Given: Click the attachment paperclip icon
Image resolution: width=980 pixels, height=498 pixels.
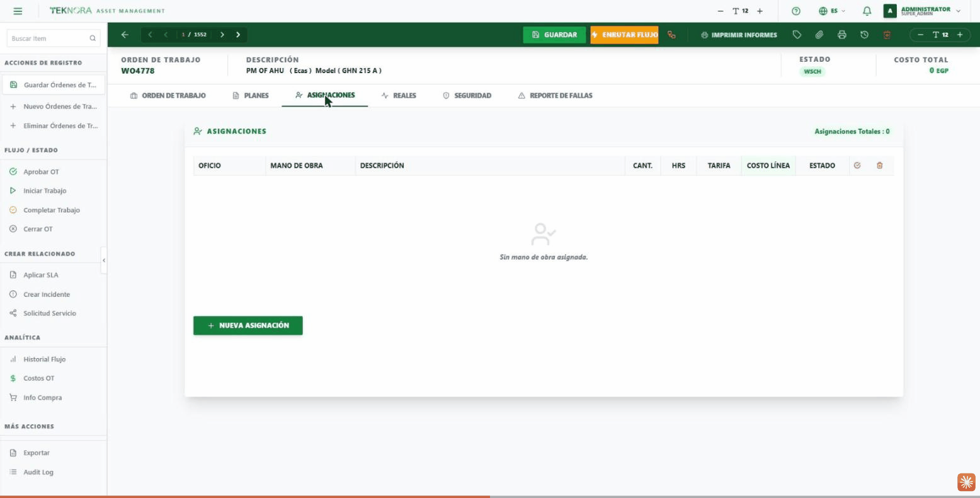Looking at the screenshot, I should pyautogui.click(x=819, y=35).
